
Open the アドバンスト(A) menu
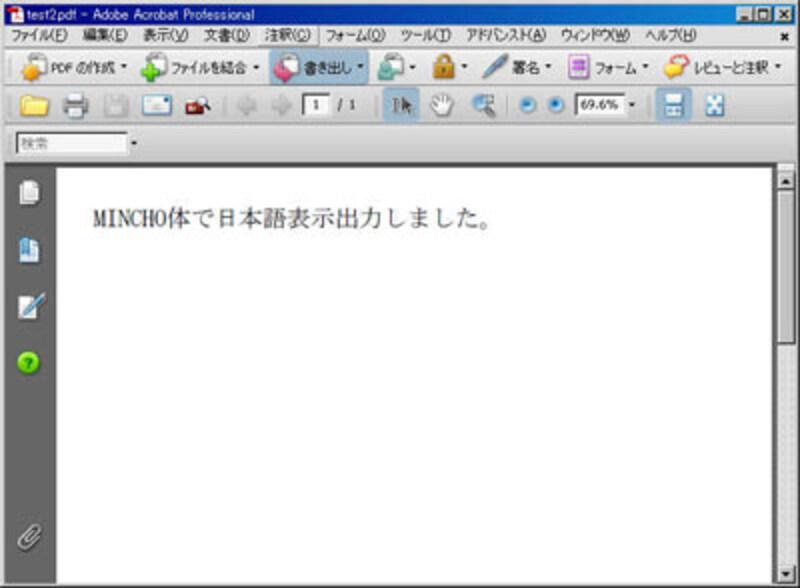tap(506, 35)
